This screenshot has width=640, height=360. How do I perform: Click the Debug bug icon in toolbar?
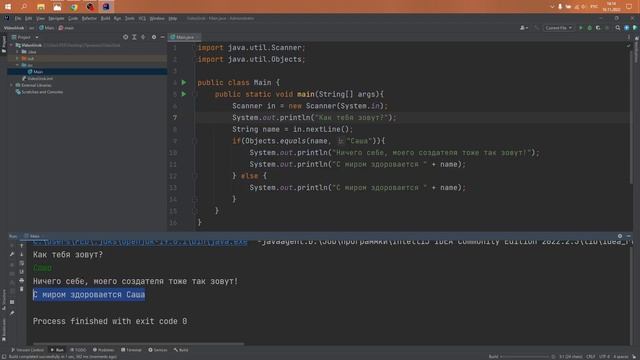pos(589,28)
